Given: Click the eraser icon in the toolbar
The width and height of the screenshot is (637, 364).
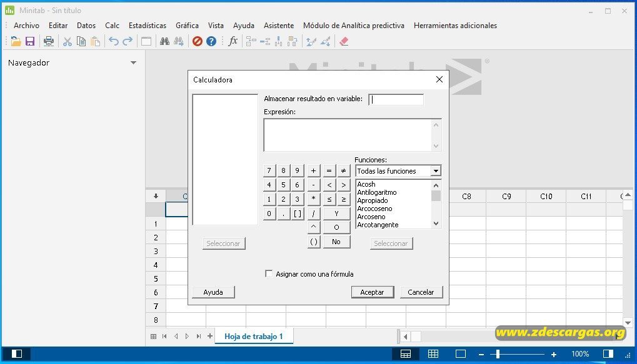Looking at the screenshot, I should tap(344, 41).
